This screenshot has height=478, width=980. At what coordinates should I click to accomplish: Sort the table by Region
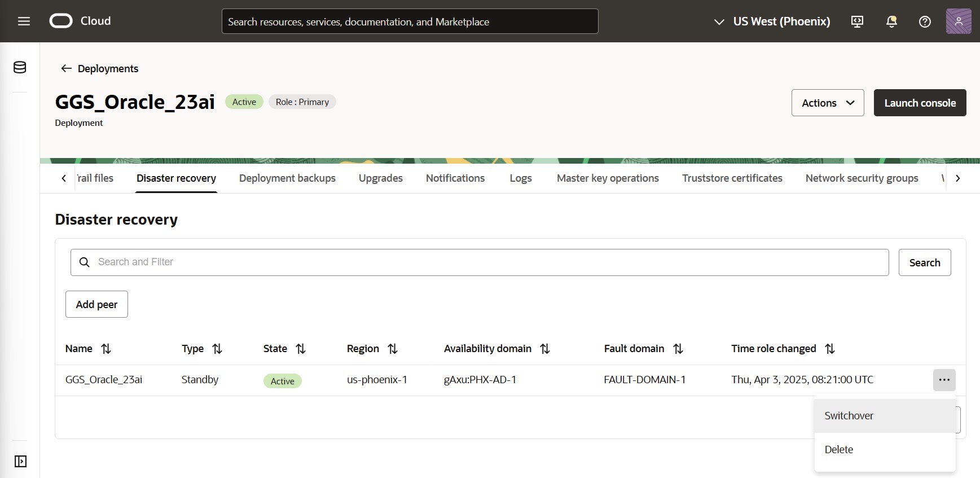click(x=393, y=349)
